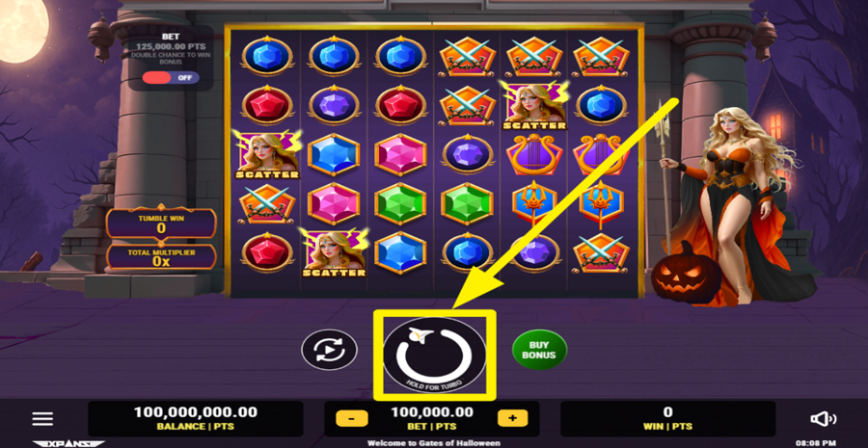Click the spin button with Hold for Turbo
The width and height of the screenshot is (868, 448).
(435, 355)
